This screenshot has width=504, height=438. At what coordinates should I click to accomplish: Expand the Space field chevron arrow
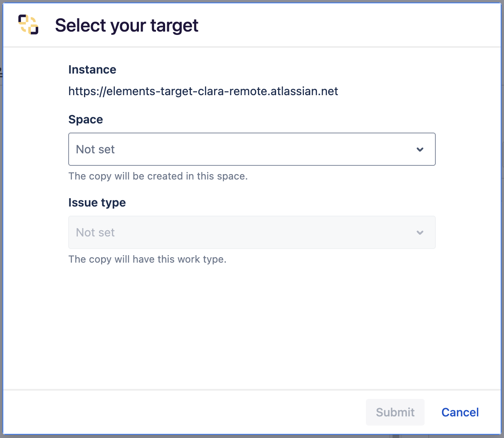pyautogui.click(x=420, y=150)
